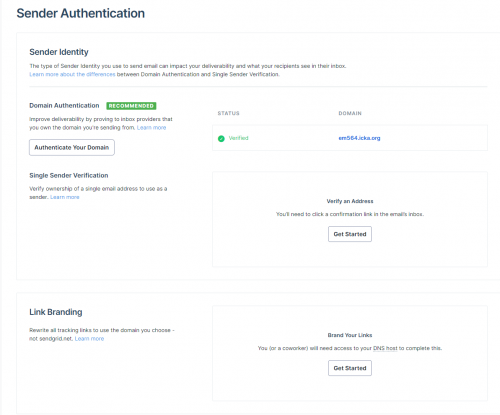Open Learn more link under Link Branding
This screenshot has width=500, height=415.
pyautogui.click(x=89, y=339)
